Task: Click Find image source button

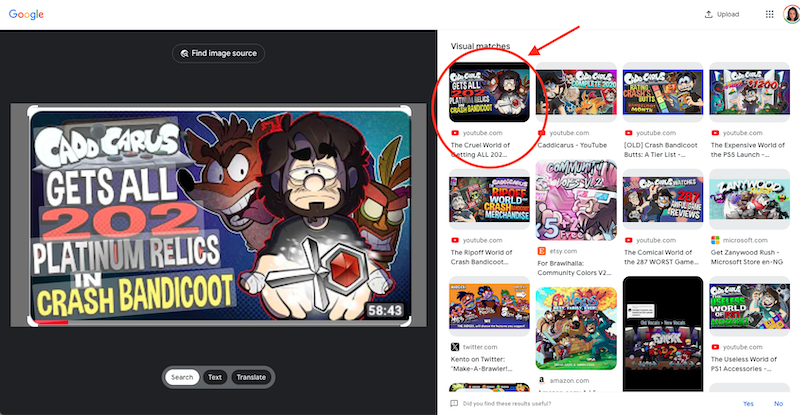Action: point(218,53)
